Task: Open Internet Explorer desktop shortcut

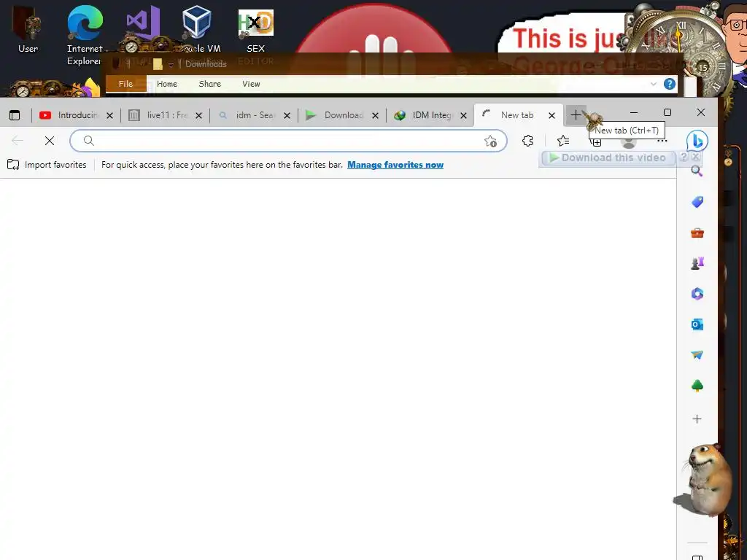Action: tap(85, 35)
